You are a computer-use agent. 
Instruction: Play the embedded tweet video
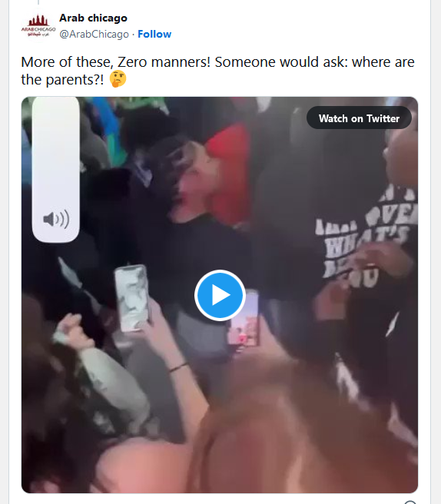[220, 295]
